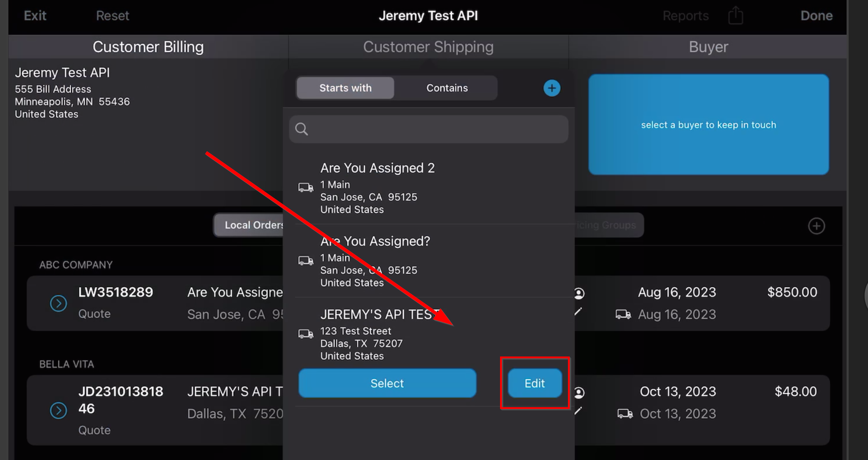Enable the Starts with search mode

coord(345,88)
